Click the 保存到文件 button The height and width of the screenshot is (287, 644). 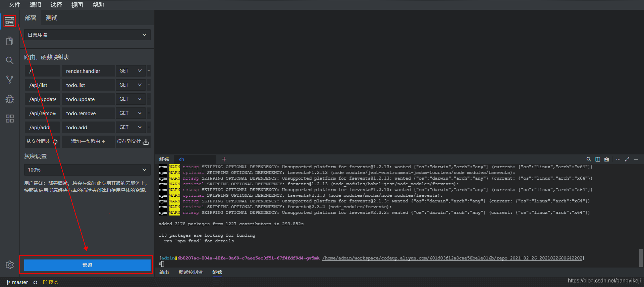coord(133,141)
